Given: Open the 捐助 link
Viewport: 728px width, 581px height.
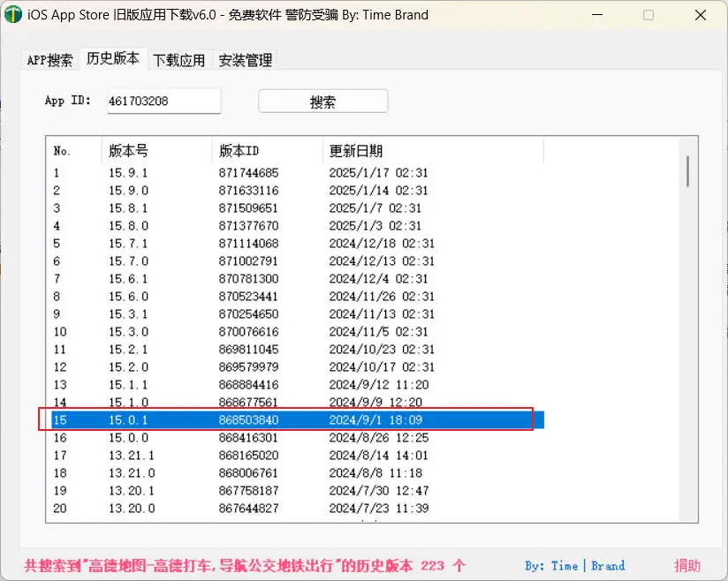Looking at the screenshot, I should click(687, 566).
